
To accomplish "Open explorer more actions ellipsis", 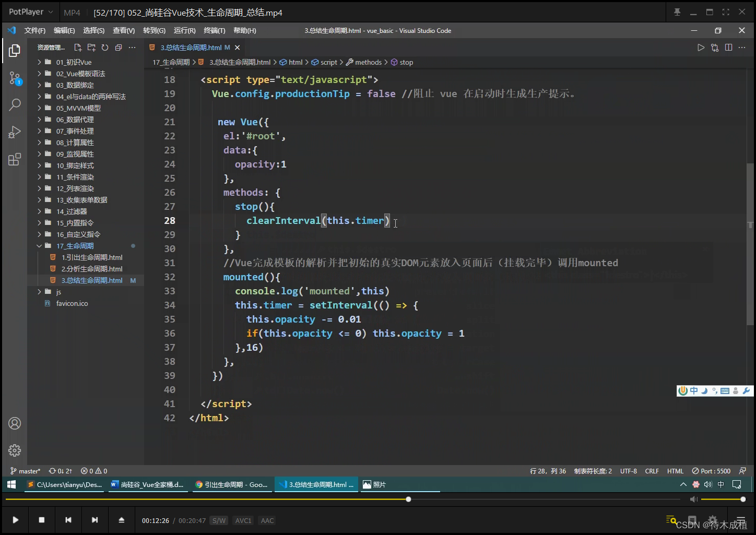I will [132, 47].
